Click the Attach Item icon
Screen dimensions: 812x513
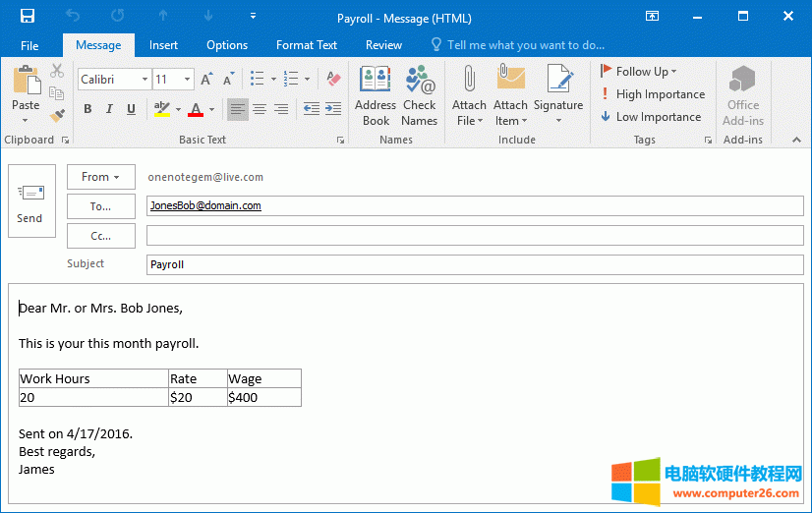(510, 96)
